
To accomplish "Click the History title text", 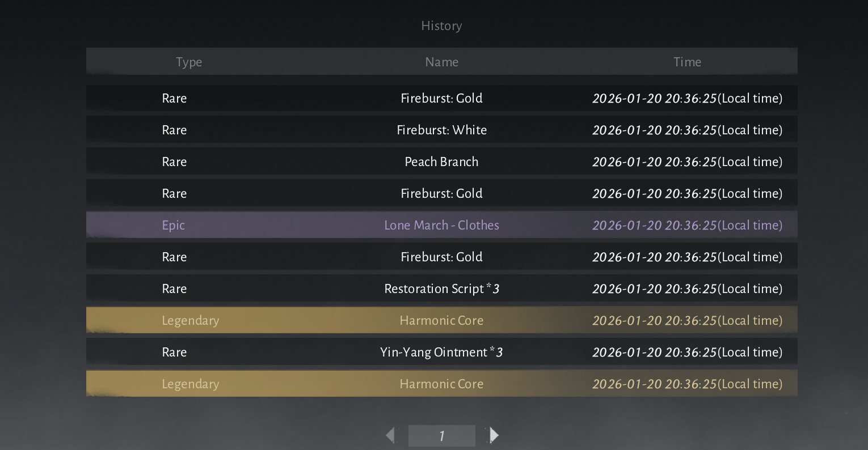I will point(441,26).
